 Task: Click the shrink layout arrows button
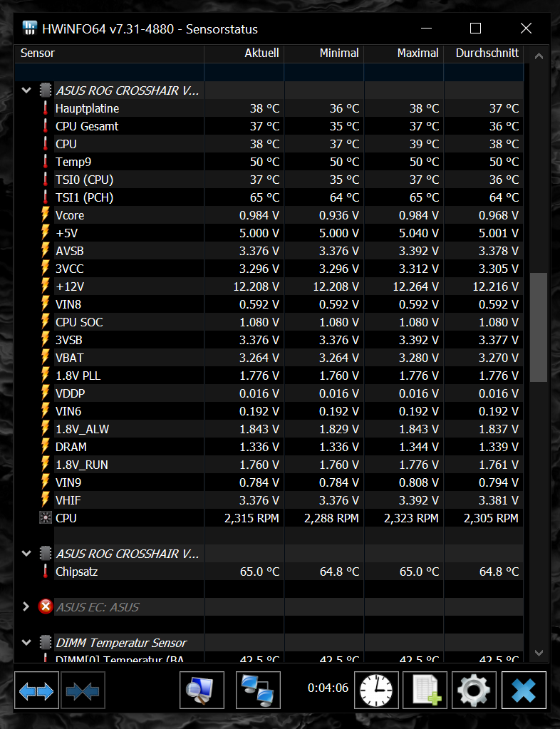coord(83,691)
